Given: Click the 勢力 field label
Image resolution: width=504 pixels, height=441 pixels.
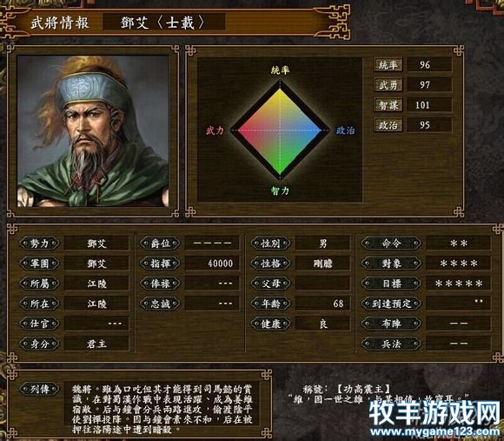Looking at the screenshot, I should [x=39, y=244].
